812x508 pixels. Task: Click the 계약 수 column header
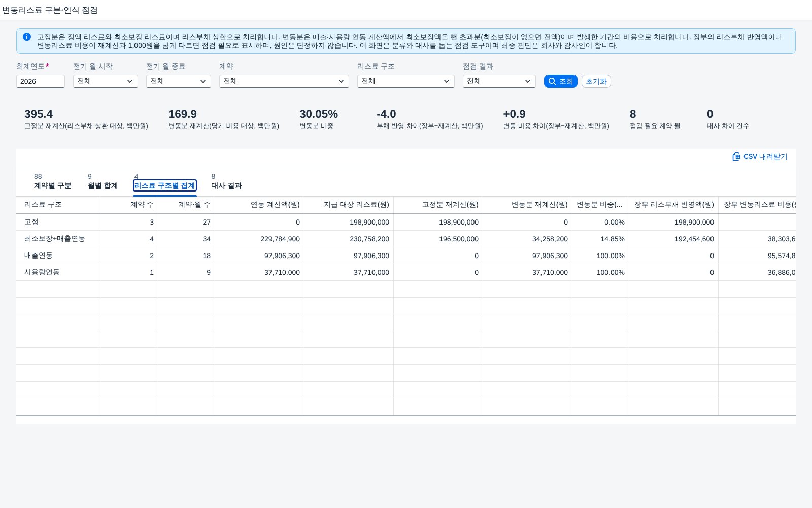130,205
